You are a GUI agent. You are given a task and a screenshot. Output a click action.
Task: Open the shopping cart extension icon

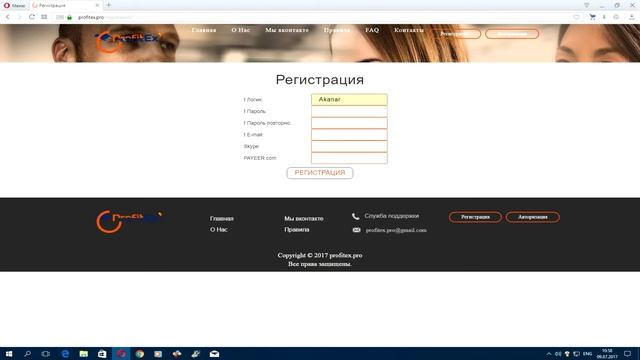click(592, 17)
